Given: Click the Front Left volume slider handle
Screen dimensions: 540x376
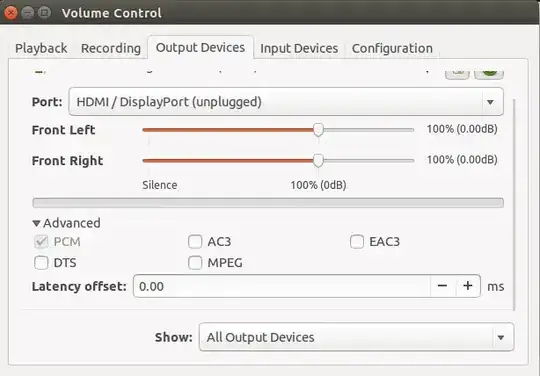Looking at the screenshot, I should (x=319, y=130).
